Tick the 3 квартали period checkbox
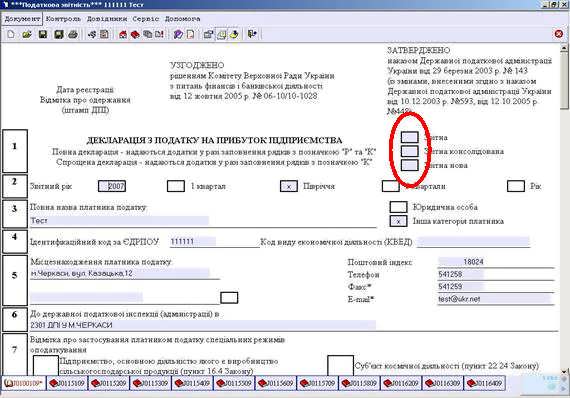This screenshot has height=398, width=570. coord(391,186)
